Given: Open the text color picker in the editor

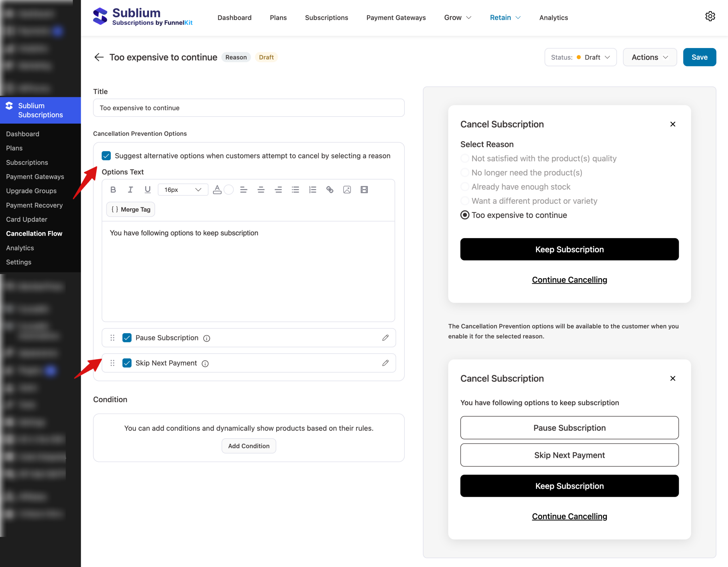Looking at the screenshot, I should click(217, 190).
